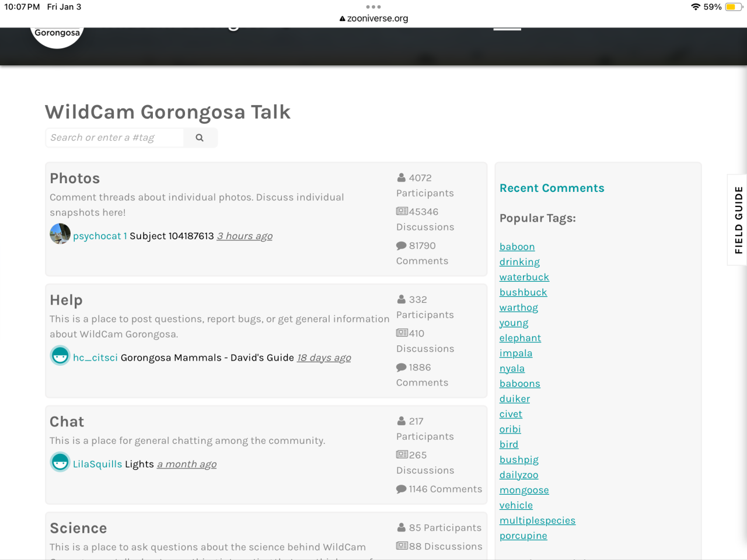Select the 'warthog' popular tag
Viewport: 747px width, 560px height.
click(519, 307)
